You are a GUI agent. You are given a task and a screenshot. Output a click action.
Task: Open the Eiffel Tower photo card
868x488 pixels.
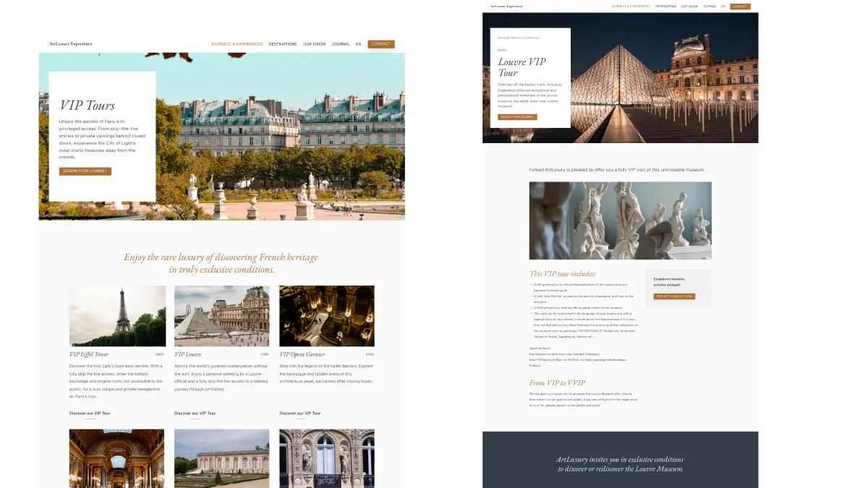[117, 316]
